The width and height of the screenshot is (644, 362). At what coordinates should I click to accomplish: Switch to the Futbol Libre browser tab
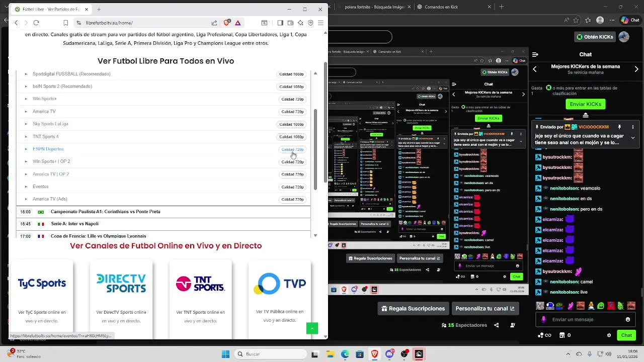(x=51, y=9)
